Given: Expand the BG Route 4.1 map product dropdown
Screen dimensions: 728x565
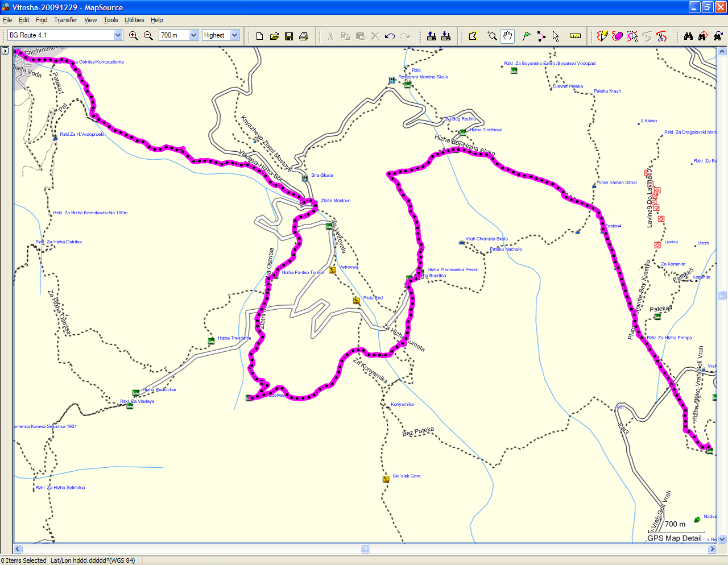Looking at the screenshot, I should (x=118, y=35).
